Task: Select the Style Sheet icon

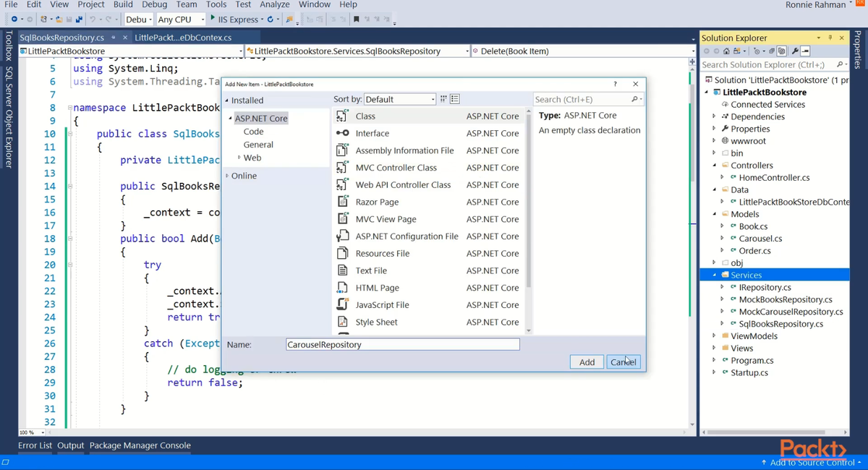Action: [x=343, y=322]
